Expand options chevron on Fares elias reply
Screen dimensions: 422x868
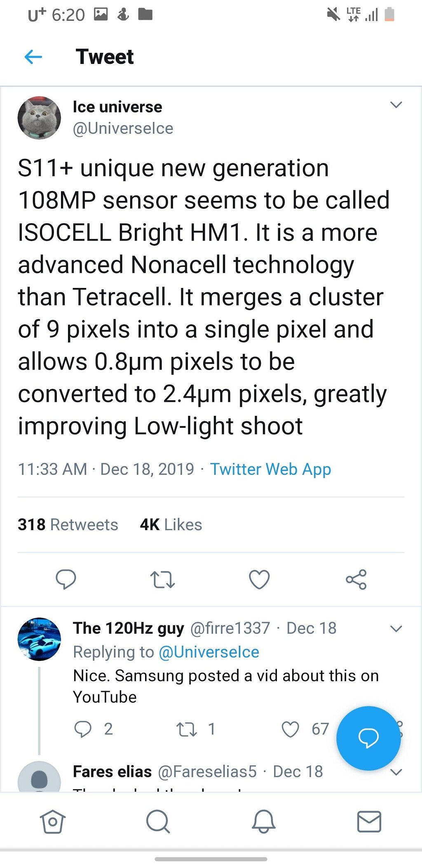tap(396, 772)
